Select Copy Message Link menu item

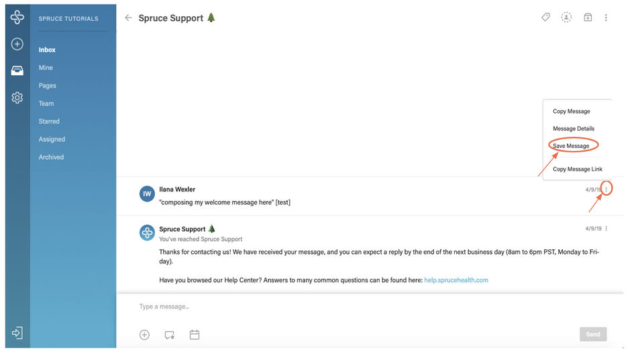[577, 169]
